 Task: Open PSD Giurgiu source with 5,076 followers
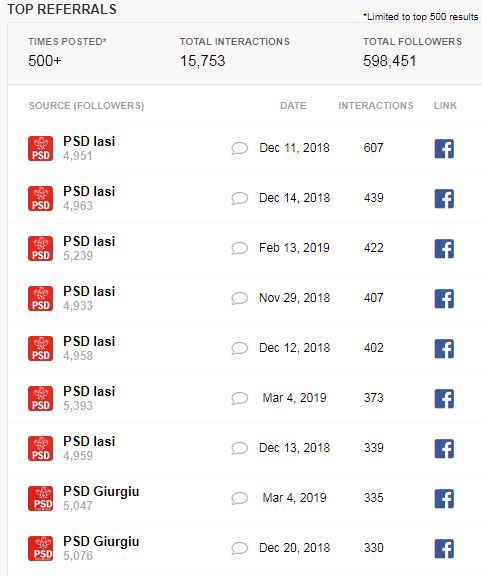click(101, 541)
